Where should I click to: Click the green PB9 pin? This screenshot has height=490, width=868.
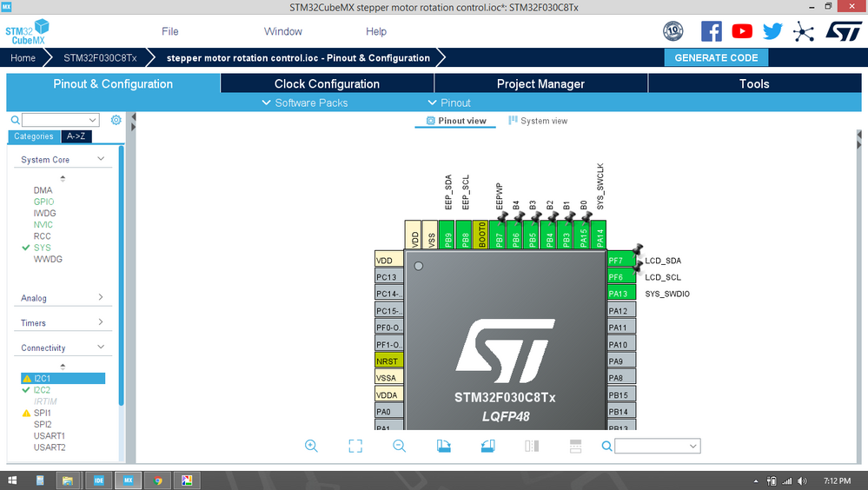click(x=447, y=235)
